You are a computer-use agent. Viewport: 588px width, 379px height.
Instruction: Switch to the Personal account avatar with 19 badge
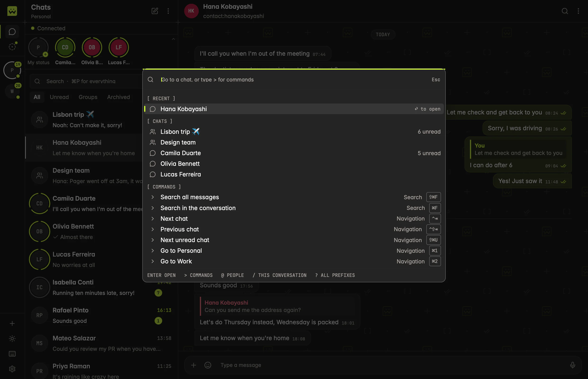click(12, 70)
